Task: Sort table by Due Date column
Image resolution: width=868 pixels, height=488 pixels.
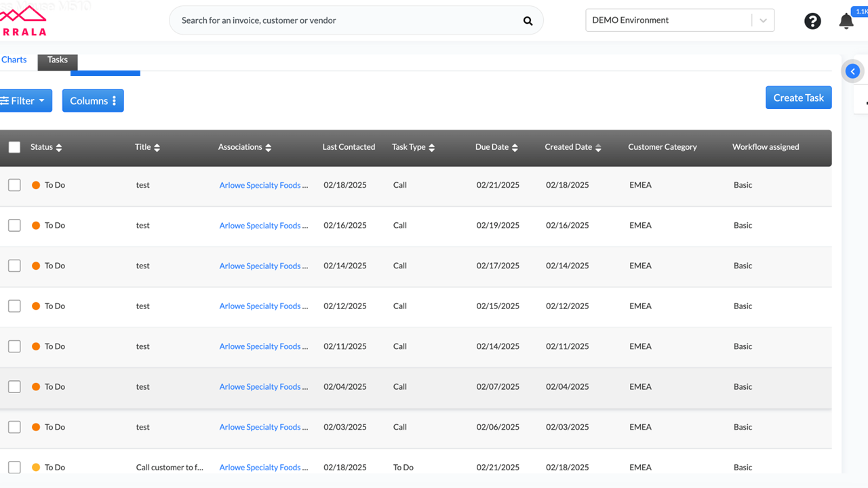Action: [515, 148]
